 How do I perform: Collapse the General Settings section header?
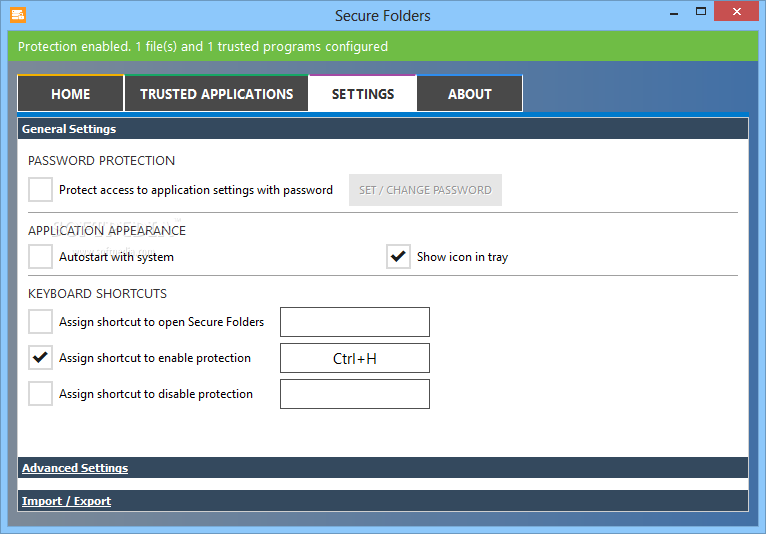[x=383, y=128]
